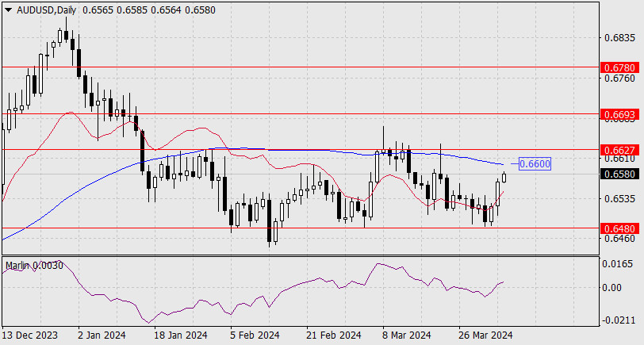The image size is (644, 345).
Task: Click the 8 Mar 2024 date label
Action: click(x=407, y=335)
